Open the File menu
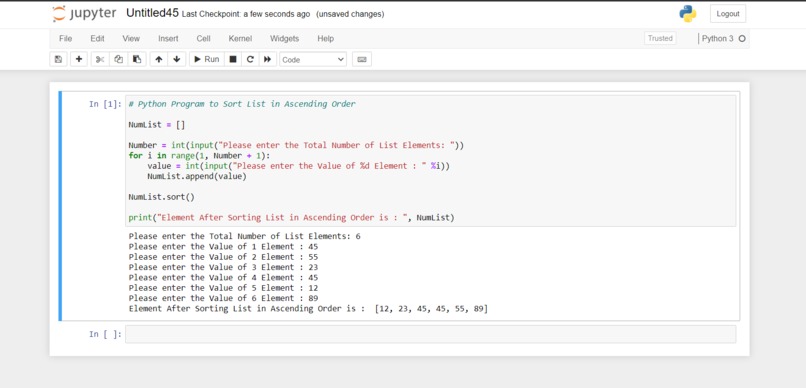 (x=65, y=39)
